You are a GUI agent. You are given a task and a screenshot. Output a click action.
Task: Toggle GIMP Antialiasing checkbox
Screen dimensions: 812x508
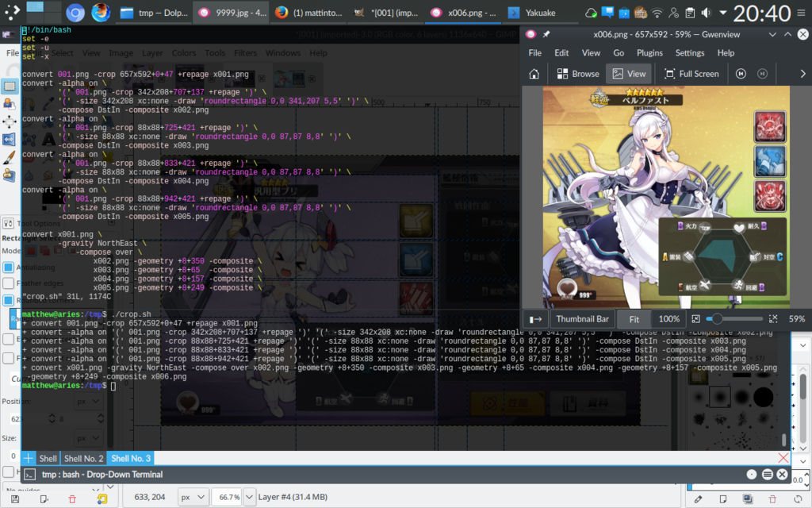coord(8,267)
